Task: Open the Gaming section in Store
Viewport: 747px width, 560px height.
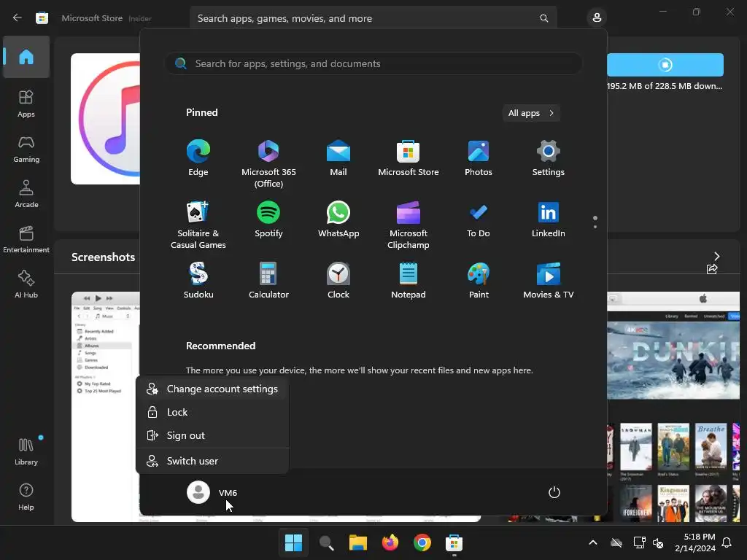Action: [26, 149]
